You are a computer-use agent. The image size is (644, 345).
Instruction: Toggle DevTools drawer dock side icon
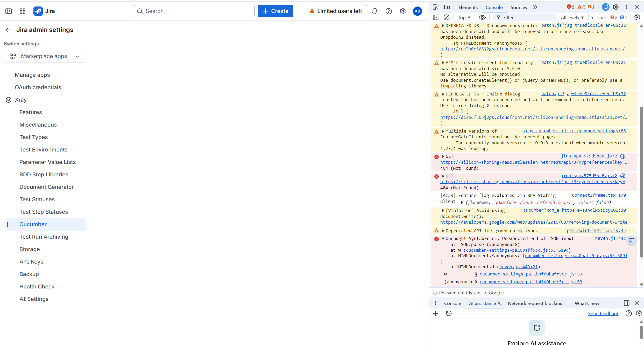coord(626,303)
